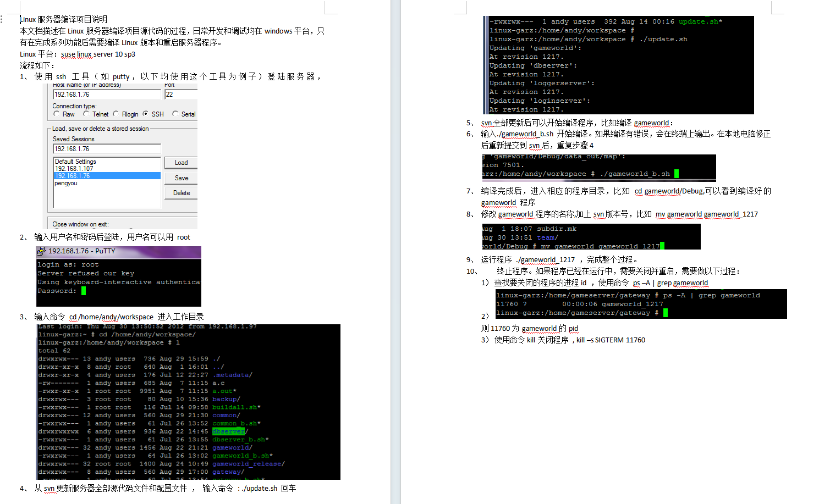Click the Delete button in PuTTY screenshot
Viewport: 819px width, 504px height.
pos(181,193)
